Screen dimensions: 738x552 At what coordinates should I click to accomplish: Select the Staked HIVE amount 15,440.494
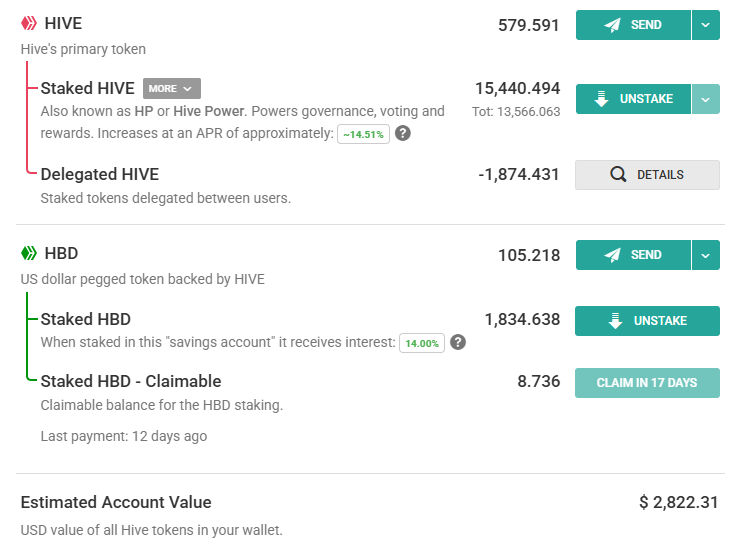(x=517, y=88)
